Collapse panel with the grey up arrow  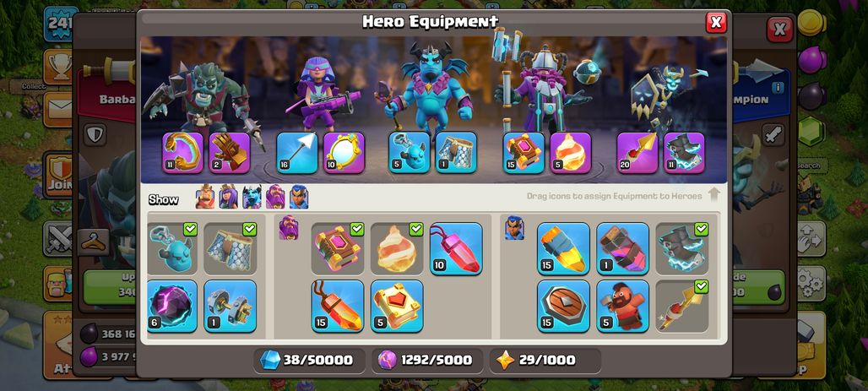713,194
